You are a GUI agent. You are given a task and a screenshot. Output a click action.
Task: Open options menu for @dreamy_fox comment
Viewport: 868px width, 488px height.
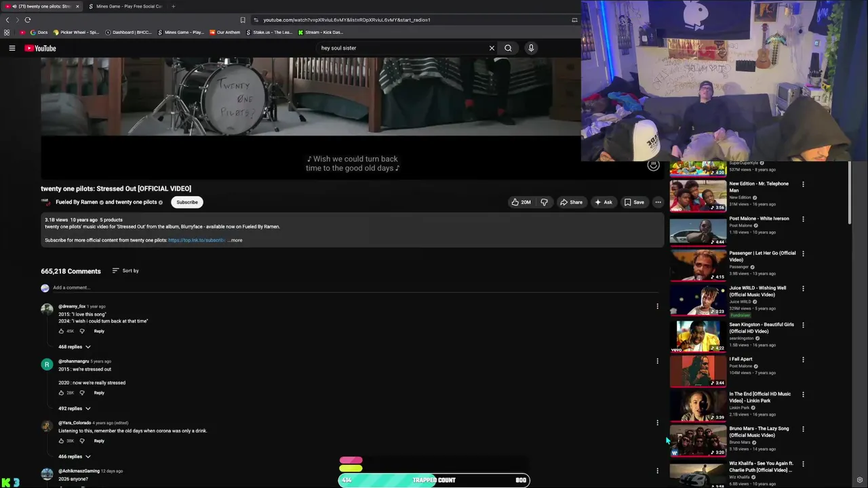click(x=657, y=306)
